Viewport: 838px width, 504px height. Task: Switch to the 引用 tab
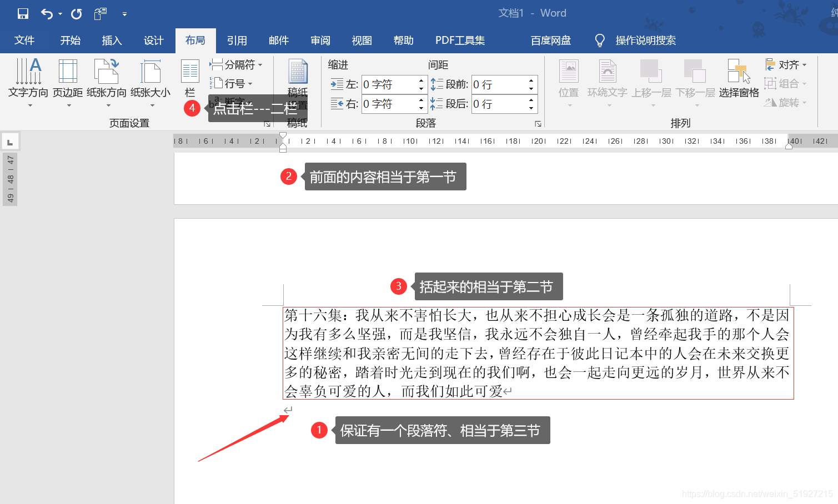[x=237, y=40]
